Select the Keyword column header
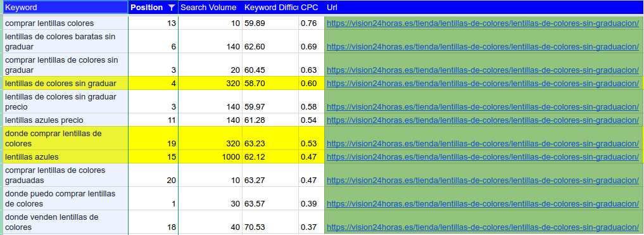The height and width of the screenshot is (235, 644). [x=66, y=8]
